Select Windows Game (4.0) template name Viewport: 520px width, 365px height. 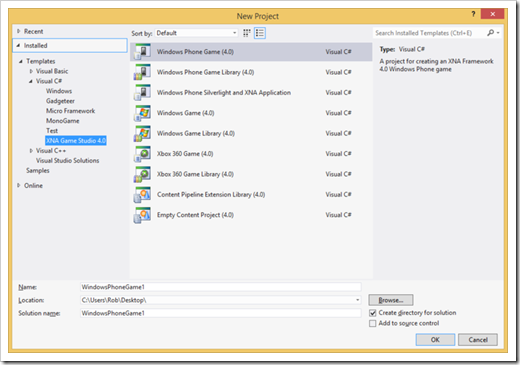coord(185,113)
